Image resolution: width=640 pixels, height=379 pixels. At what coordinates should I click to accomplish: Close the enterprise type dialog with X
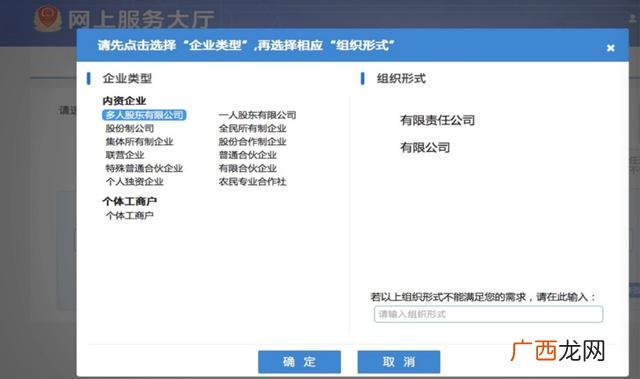pos(610,48)
